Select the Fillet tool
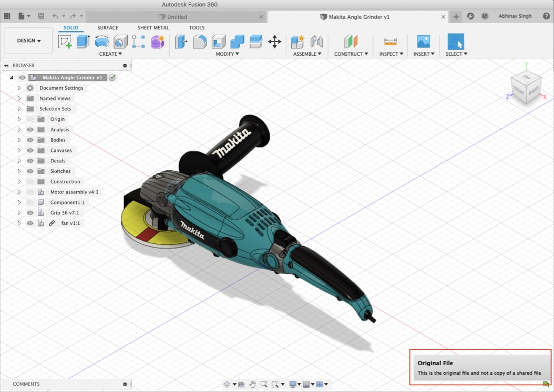554x392 pixels. (200, 42)
